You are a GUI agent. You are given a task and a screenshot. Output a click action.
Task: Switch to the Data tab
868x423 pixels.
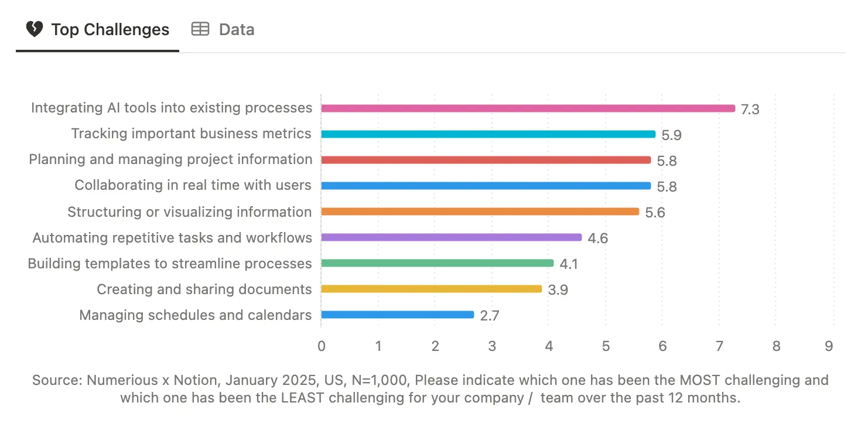236,29
